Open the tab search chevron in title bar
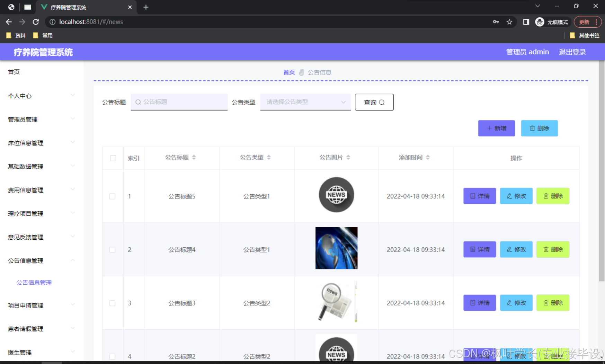This screenshot has height=364, width=605. (537, 6)
